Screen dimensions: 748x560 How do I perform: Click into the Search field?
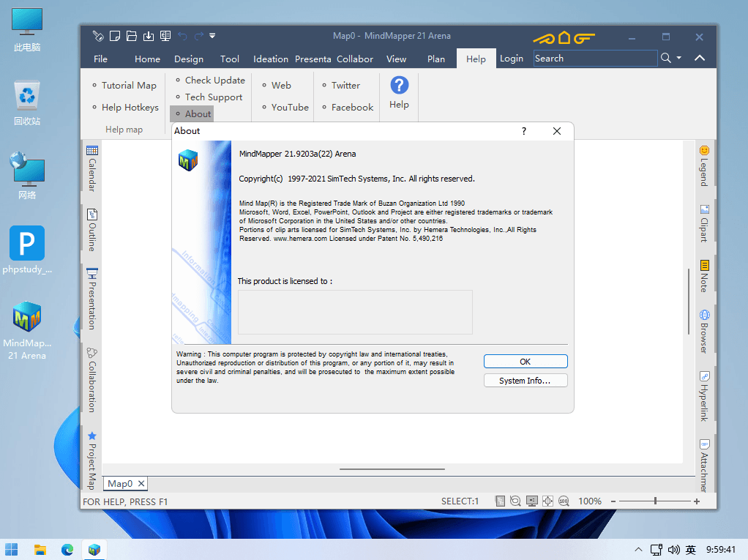(595, 58)
